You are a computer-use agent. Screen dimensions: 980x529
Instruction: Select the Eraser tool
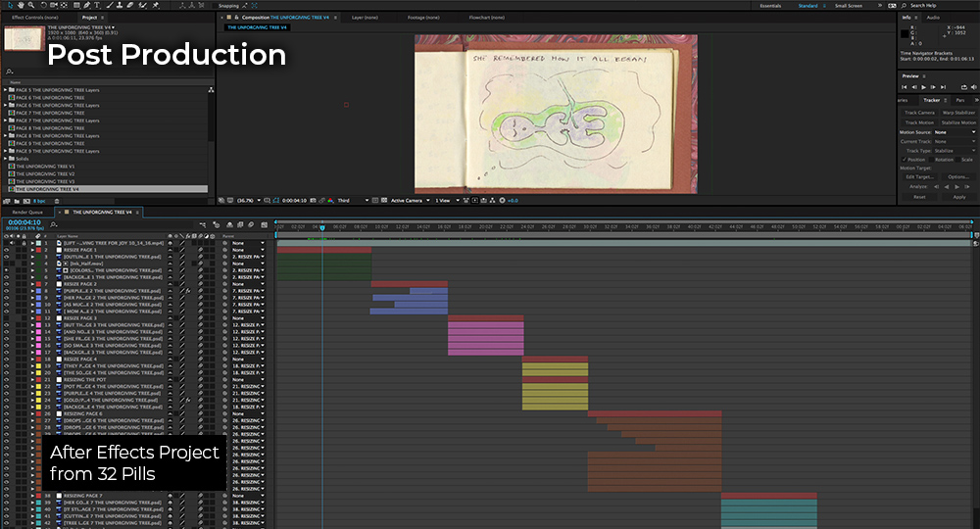click(130, 5)
